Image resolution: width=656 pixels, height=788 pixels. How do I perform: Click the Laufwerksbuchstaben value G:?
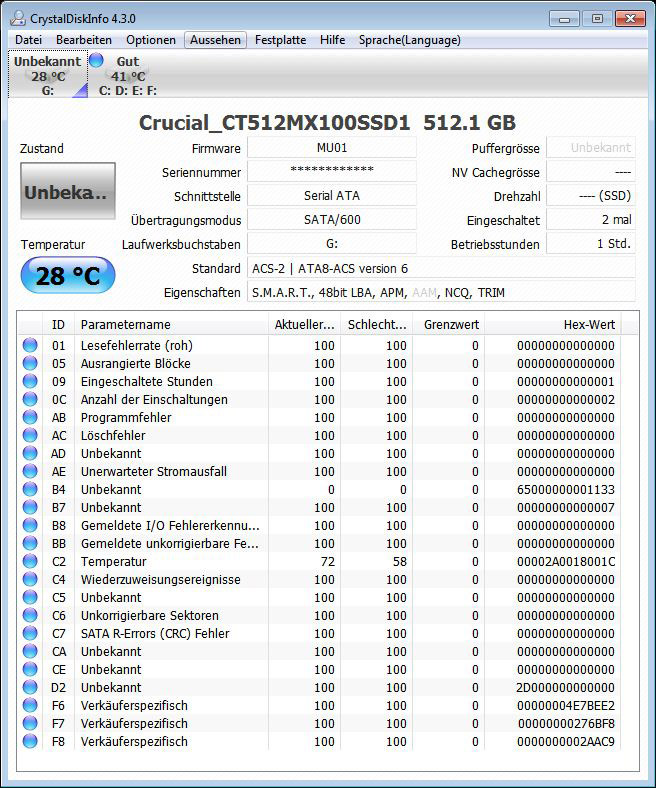(x=332, y=244)
